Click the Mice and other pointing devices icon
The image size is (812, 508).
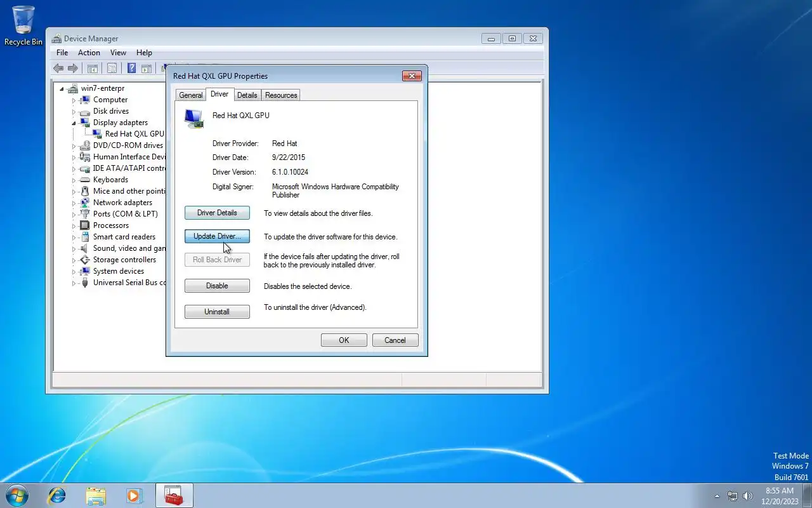[x=85, y=191]
